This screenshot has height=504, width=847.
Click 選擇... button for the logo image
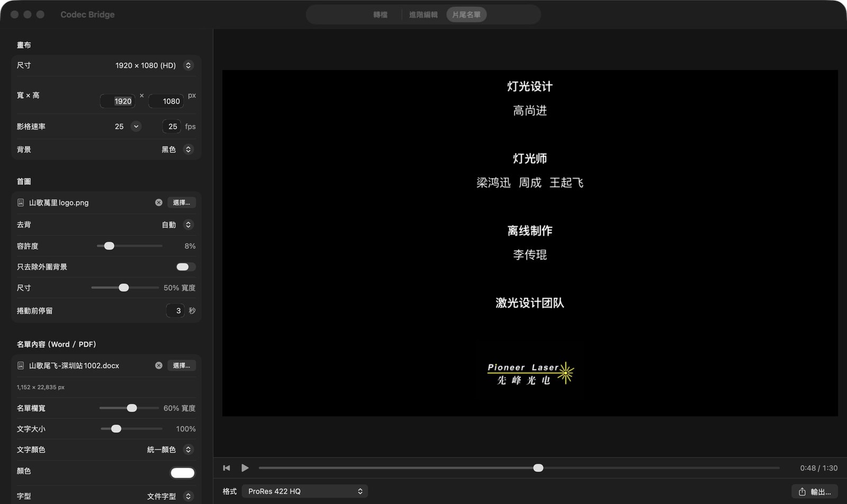click(182, 203)
